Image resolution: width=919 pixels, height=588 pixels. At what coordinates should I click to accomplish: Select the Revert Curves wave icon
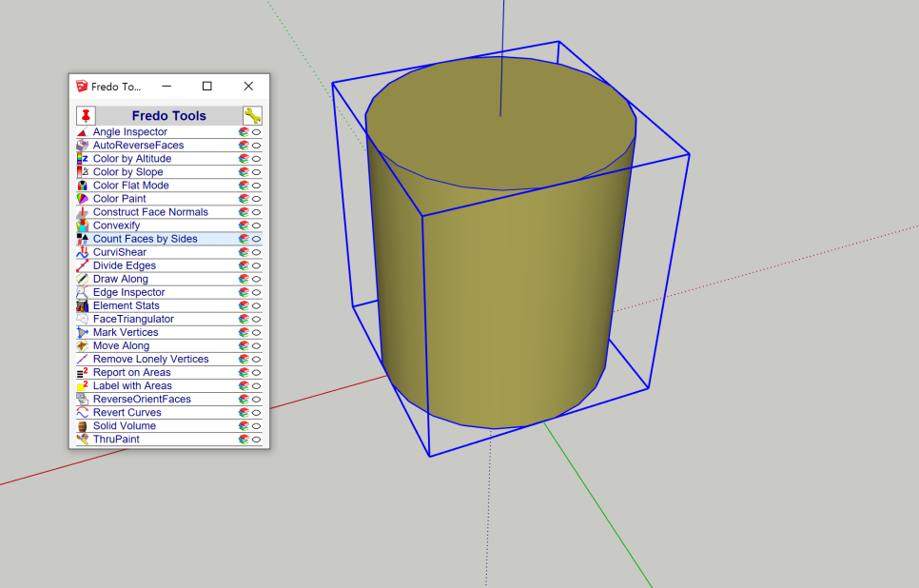click(83, 413)
